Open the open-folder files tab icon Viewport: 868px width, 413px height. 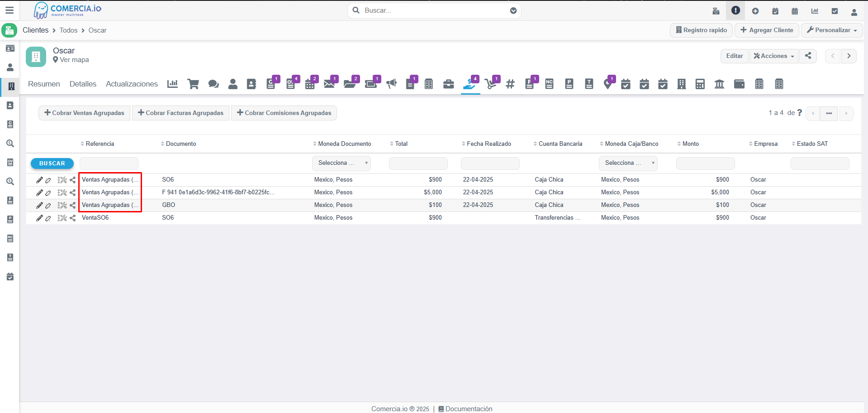(x=350, y=84)
